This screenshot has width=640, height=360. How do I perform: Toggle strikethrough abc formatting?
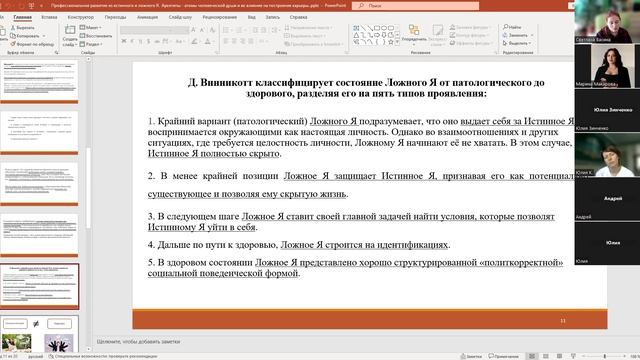(157, 41)
